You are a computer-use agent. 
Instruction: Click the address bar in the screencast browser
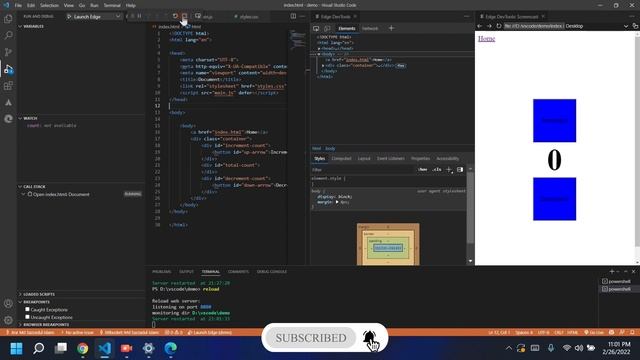pyautogui.click(x=533, y=26)
